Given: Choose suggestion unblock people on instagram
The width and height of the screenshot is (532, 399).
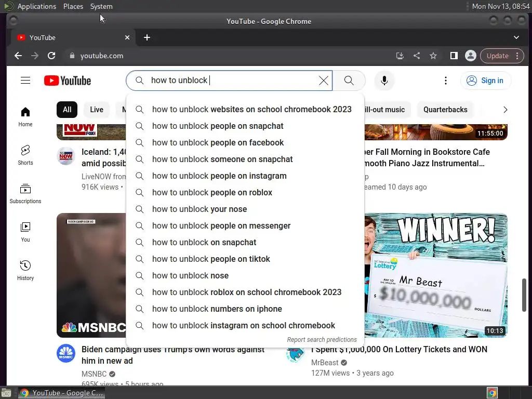Looking at the screenshot, I should pos(245,176).
